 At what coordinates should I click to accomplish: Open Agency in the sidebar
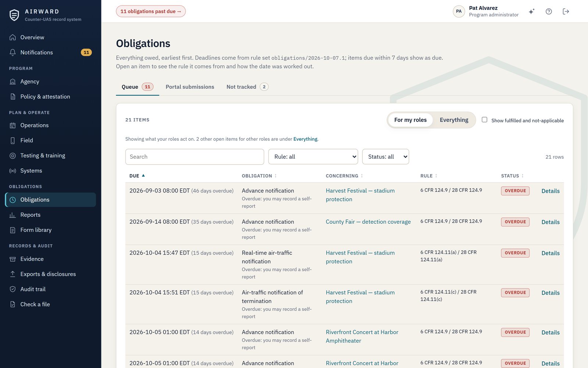pyautogui.click(x=50, y=81)
